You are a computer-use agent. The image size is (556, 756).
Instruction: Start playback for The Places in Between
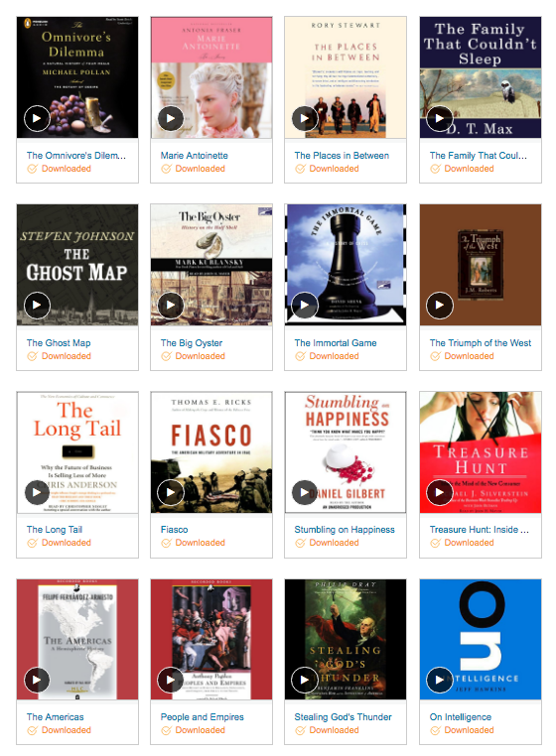[305, 118]
